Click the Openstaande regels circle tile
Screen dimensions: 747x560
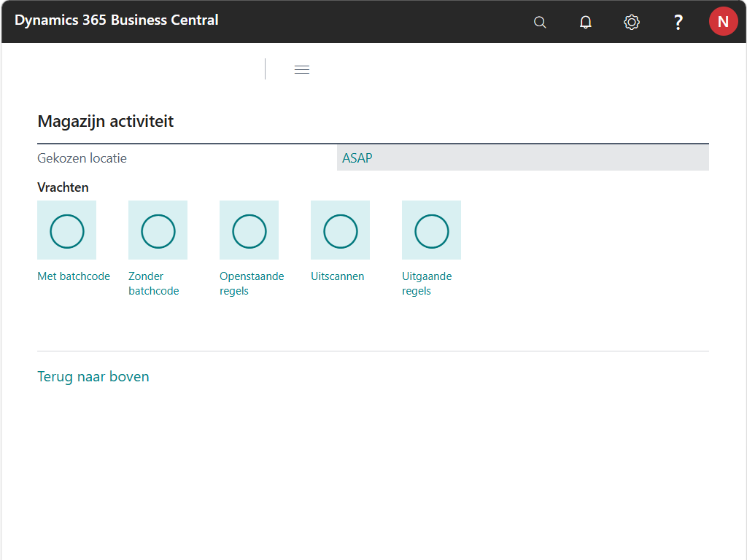[x=249, y=230]
